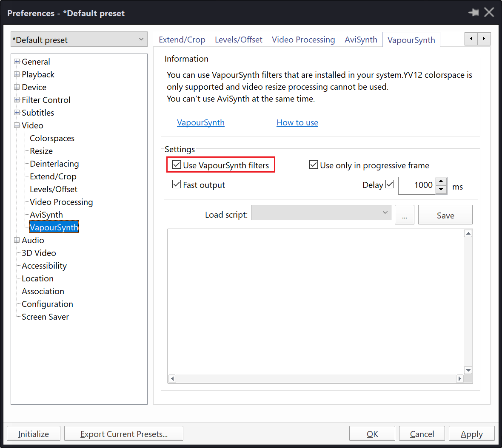The image size is (502, 448).
Task: Select Subtitles label in the tree
Action: pyautogui.click(x=38, y=113)
